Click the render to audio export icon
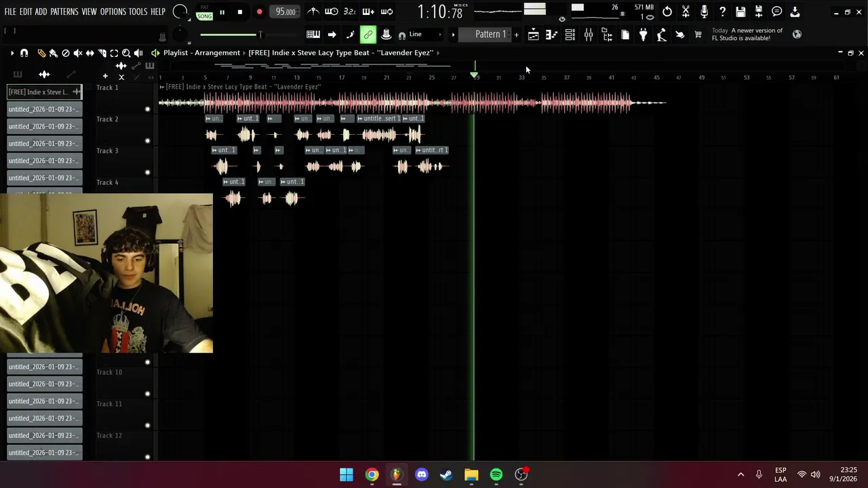Screen dimensions: 868x488 759,12
